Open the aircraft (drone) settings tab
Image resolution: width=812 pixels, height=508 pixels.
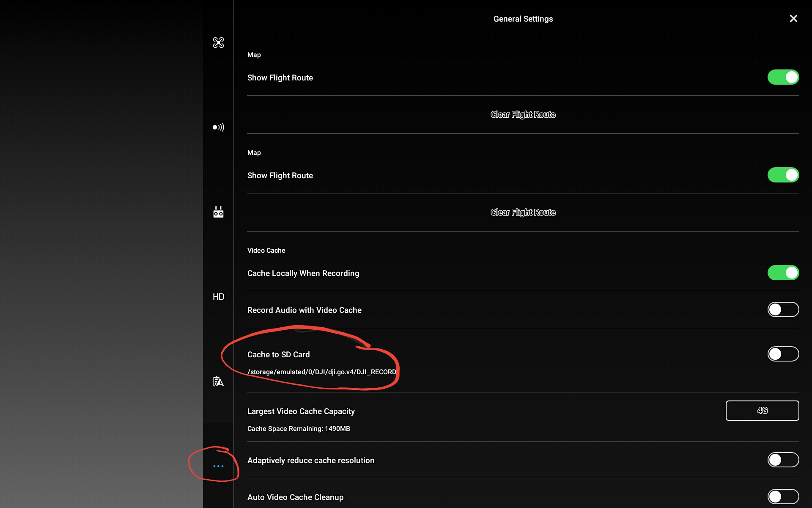point(218,42)
